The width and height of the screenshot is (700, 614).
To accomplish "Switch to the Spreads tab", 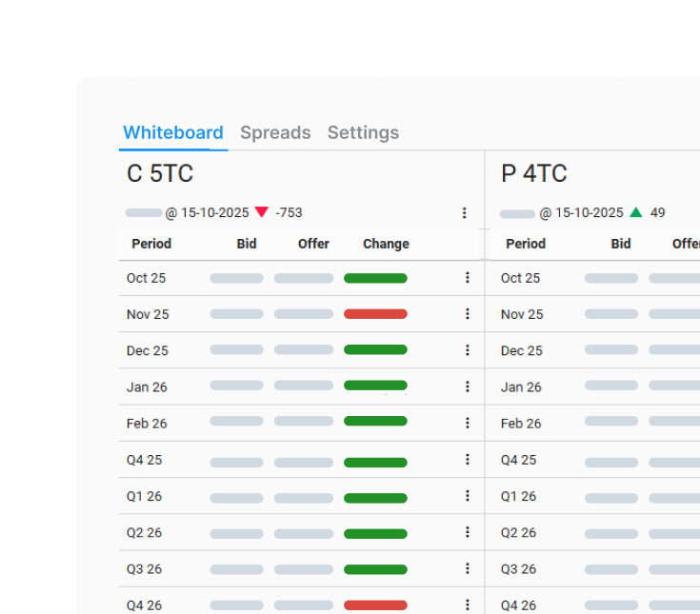I will [x=275, y=133].
